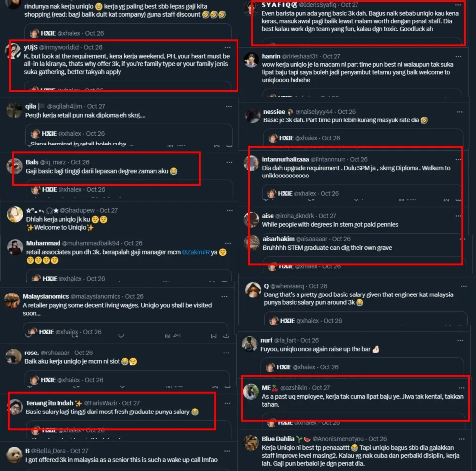Click Muhammad's profile avatar
This screenshot has width=476, height=471.
(15, 247)
